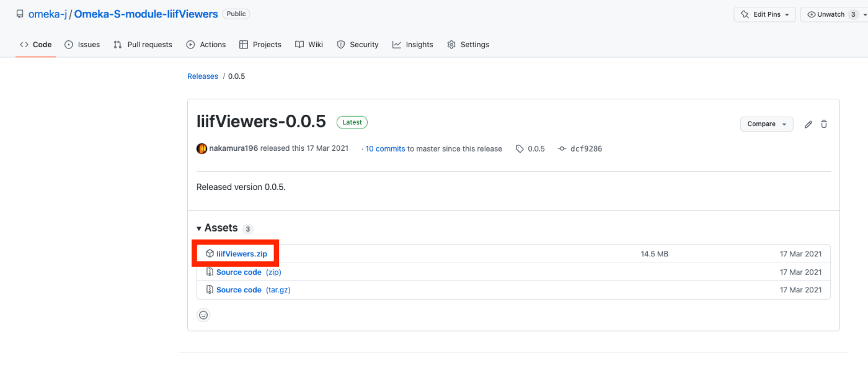Open the repository Settings tab
Image resolution: width=868 pixels, height=365 pixels.
pos(468,45)
